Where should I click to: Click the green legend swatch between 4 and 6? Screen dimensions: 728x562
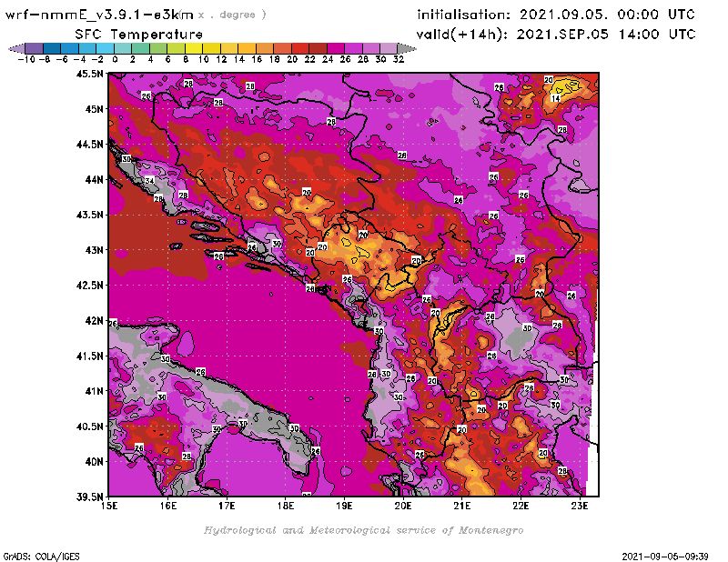(158, 48)
